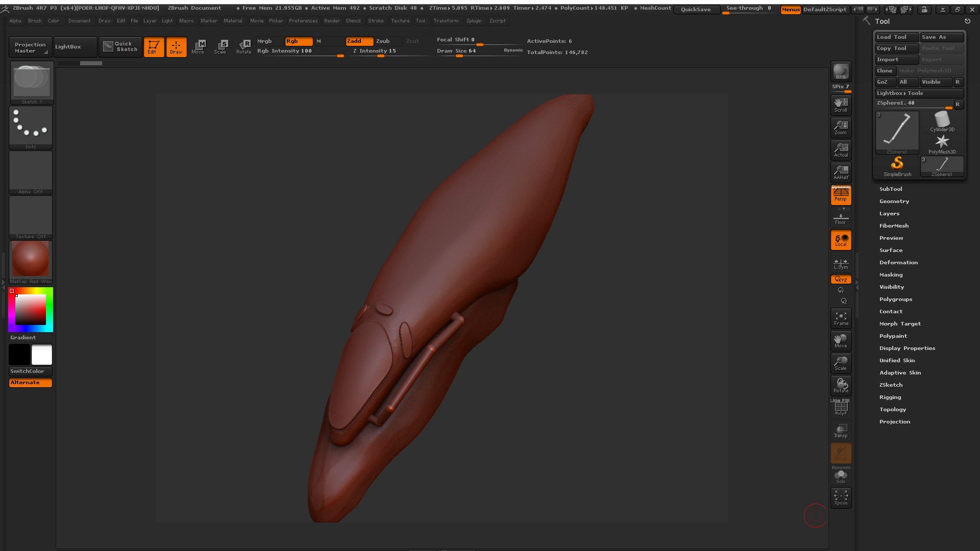This screenshot has height=551, width=980.
Task: Open the Sketch 1 brush thumbnail
Action: pos(32,83)
